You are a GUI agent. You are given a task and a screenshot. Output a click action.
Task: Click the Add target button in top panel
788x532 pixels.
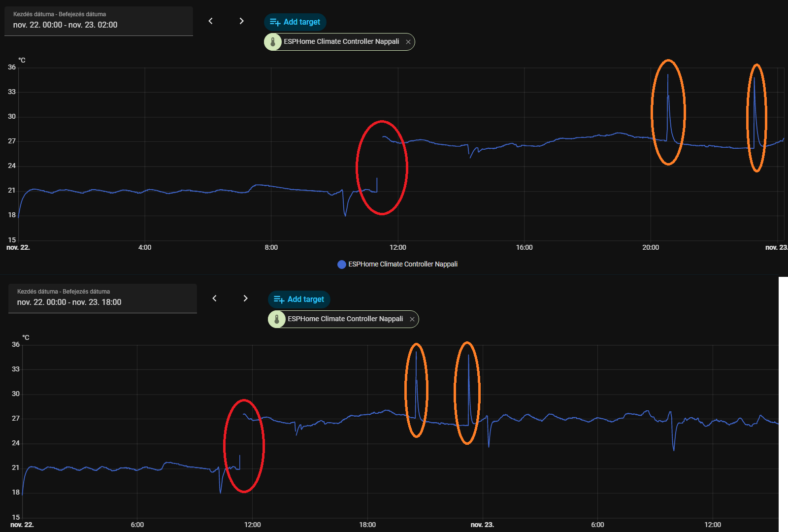[x=295, y=22]
